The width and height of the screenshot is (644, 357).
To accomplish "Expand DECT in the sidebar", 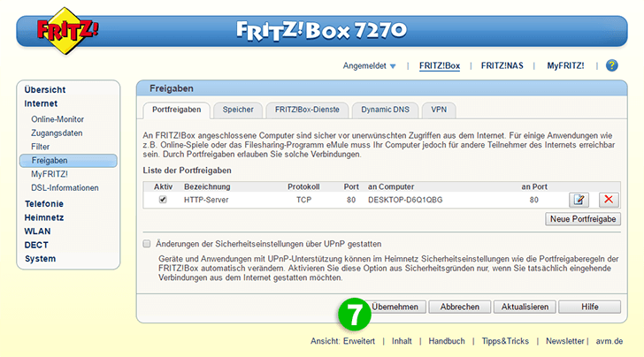I will click(x=36, y=245).
